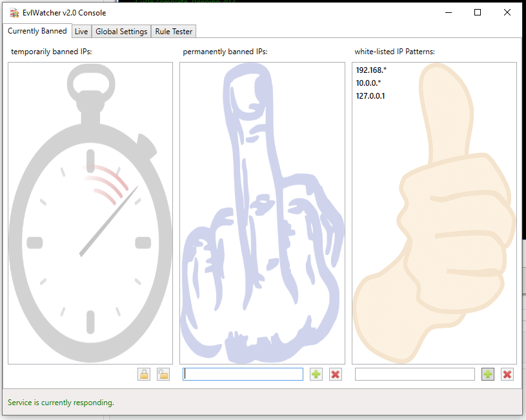526x420 pixels.
Task: Close the EvlWatcher Console window
Action: 507,13
